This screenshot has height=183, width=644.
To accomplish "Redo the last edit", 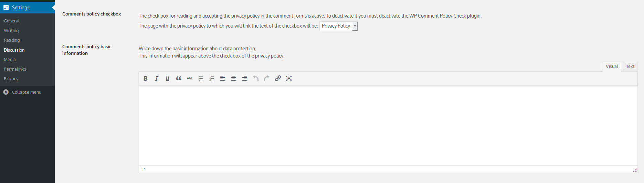I will pos(267,79).
